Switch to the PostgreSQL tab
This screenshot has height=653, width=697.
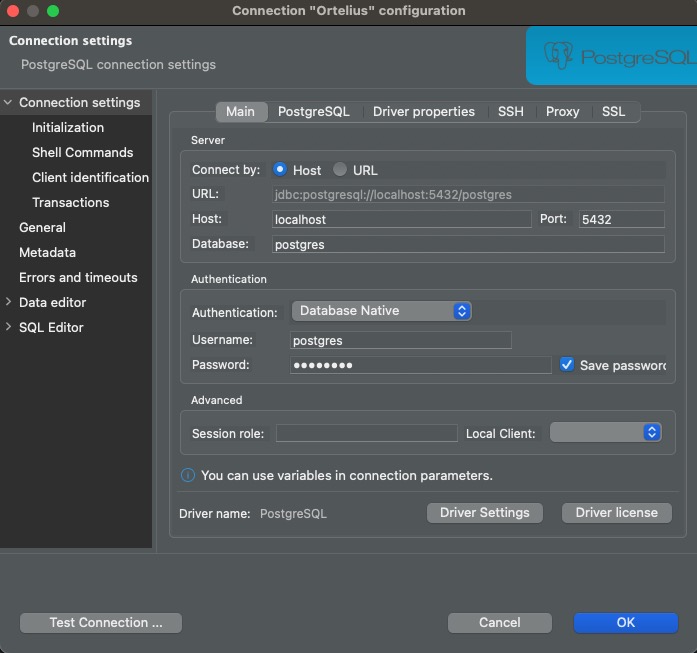[x=314, y=112]
